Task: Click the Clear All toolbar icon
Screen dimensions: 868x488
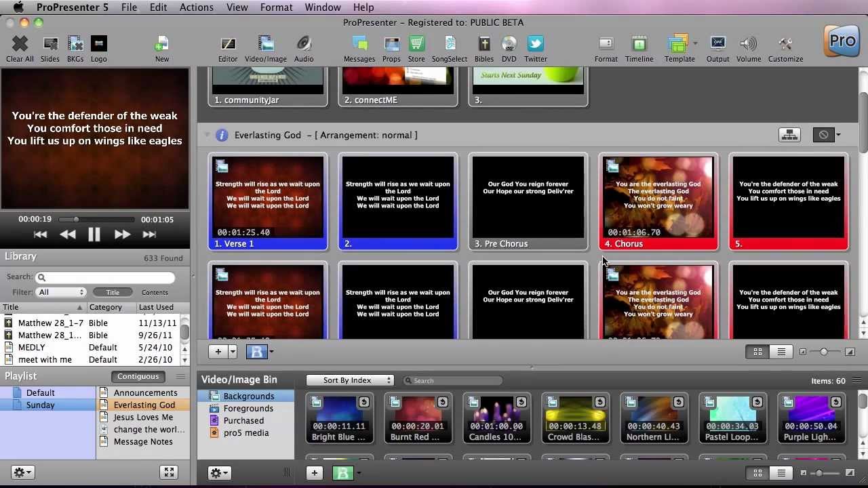Action: (x=20, y=45)
